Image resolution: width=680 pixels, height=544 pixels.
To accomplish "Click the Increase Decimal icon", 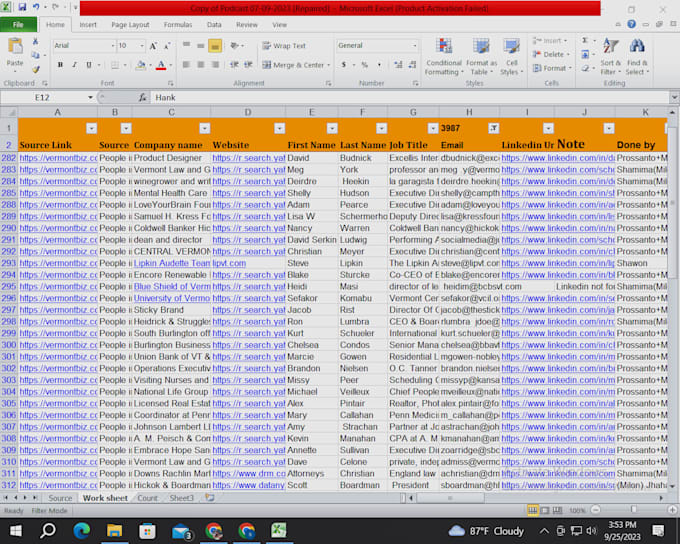I will click(398, 65).
